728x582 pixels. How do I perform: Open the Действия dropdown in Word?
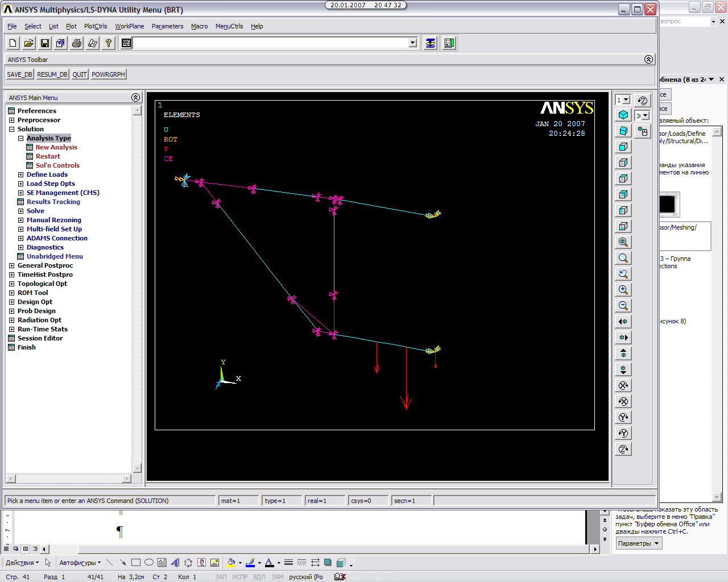[22, 563]
